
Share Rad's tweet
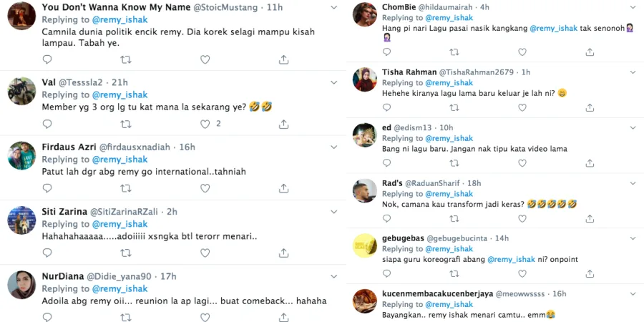point(590,220)
